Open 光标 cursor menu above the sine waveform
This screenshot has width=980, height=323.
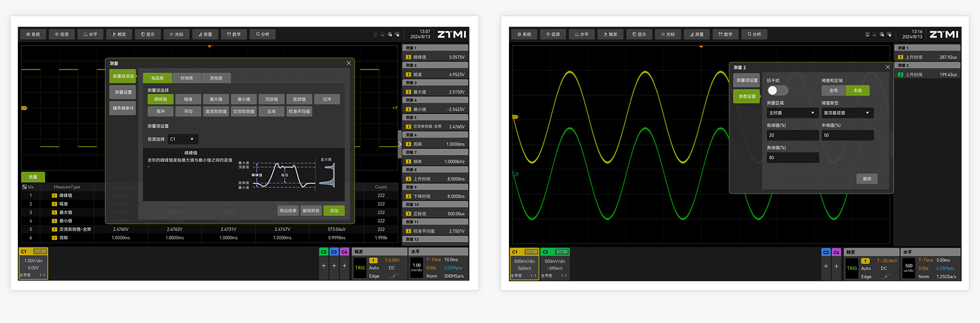[668, 35]
